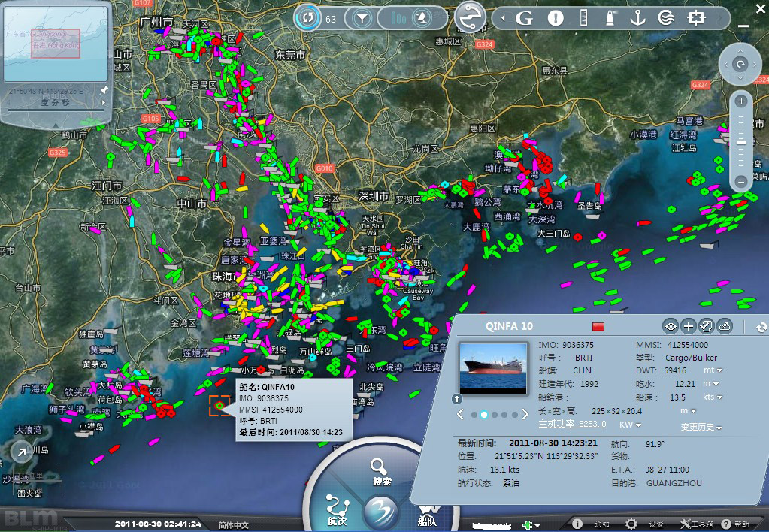Image resolution: width=769 pixels, height=532 pixels.
Task: Click the edit pencil icon in ship panel
Action: tap(725, 326)
